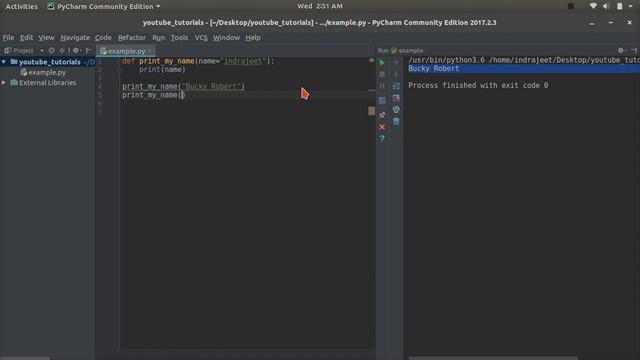Open the Help menu
The image size is (640, 360).
(253, 38)
